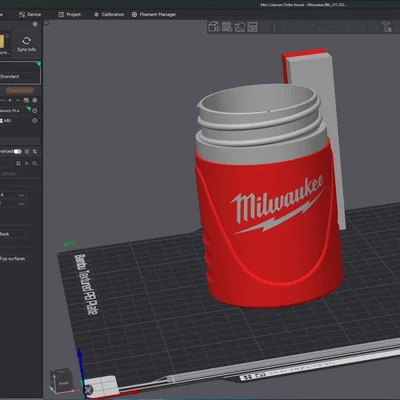Click the X discard icon beside search
The width and height of the screenshot is (400, 400).
click(27, 163)
